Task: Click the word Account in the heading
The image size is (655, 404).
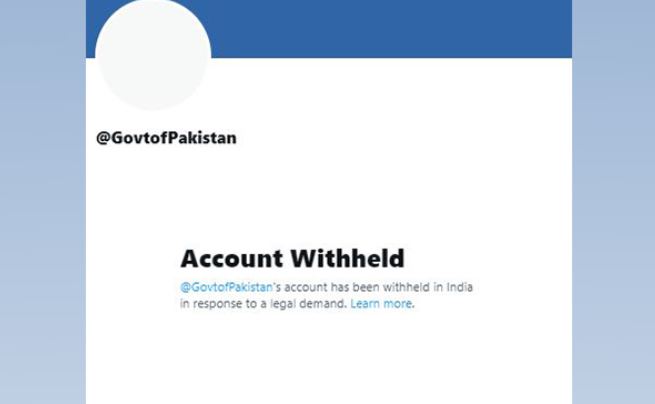Action: point(232,259)
